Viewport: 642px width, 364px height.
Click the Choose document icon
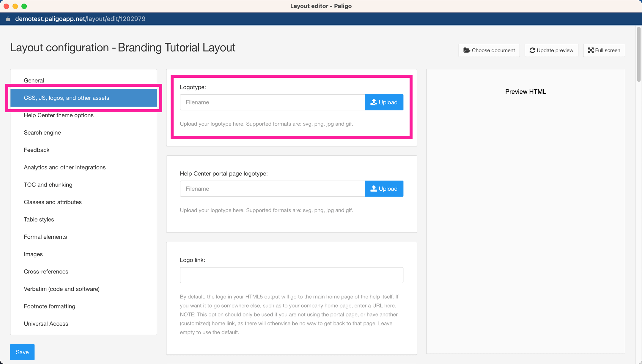[x=466, y=50]
